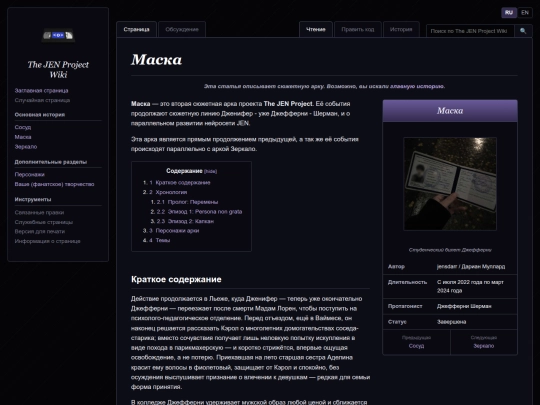Click the wiki logo image in the sidebar
Screen dimensions: 540x405
(x=58, y=35)
